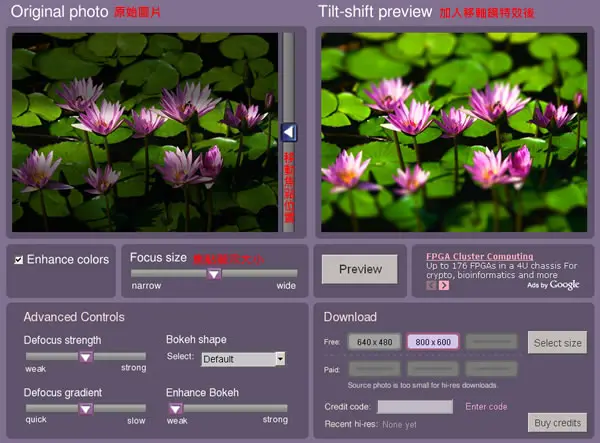Click the original lotus photo

(145, 132)
